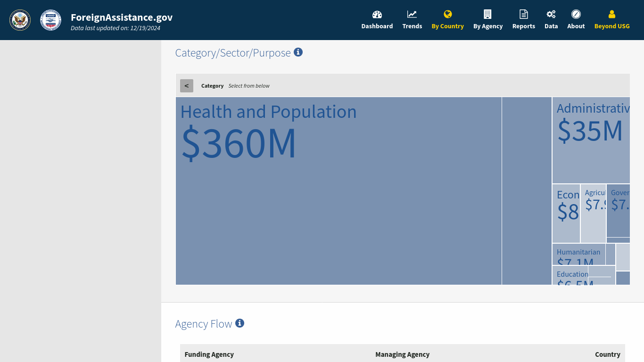The image size is (644, 362).
Task: Click the Dashboard gauge icon
Action: tap(377, 14)
